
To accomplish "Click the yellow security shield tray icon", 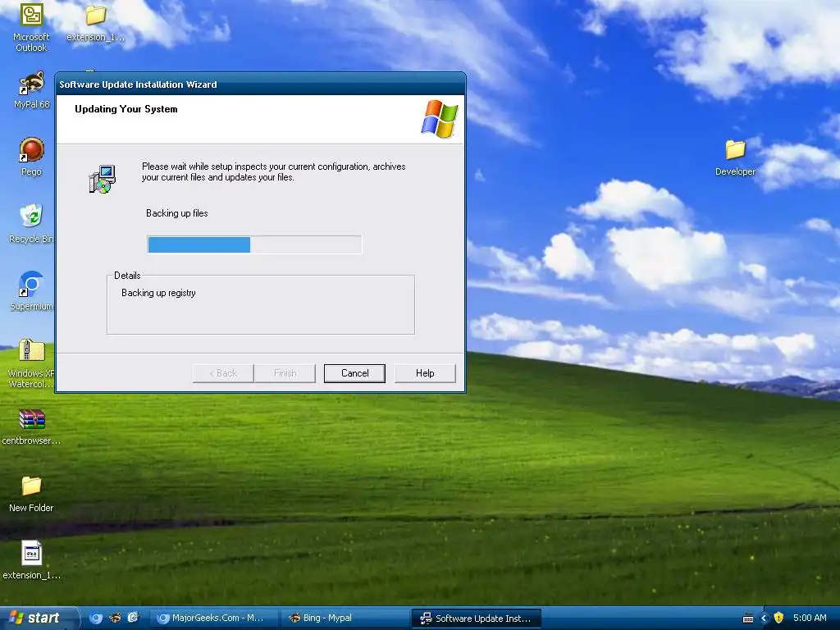I will [778, 618].
